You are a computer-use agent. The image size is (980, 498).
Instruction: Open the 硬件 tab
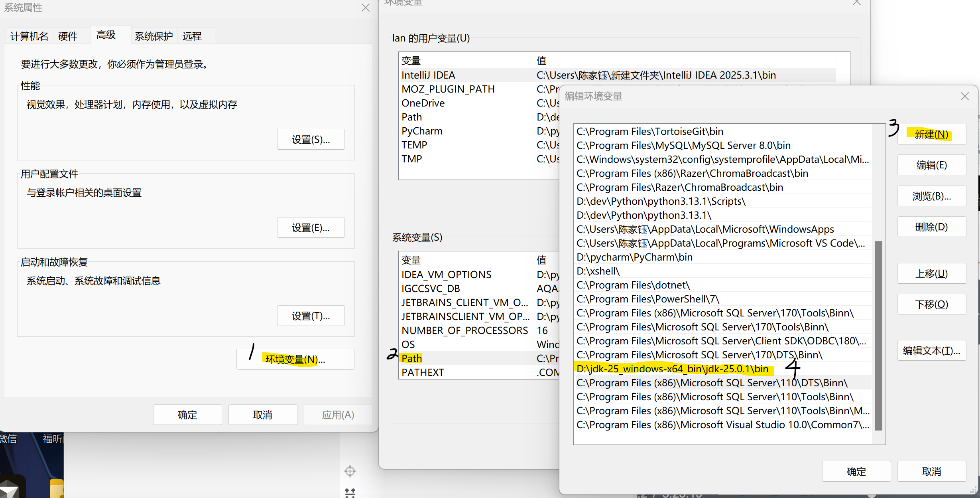click(67, 36)
